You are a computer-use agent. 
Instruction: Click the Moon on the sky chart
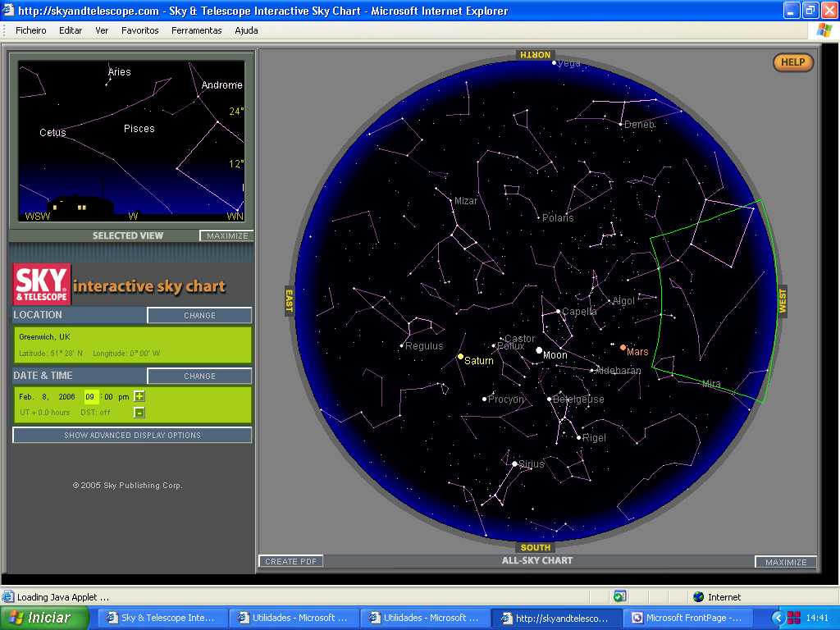coord(540,350)
